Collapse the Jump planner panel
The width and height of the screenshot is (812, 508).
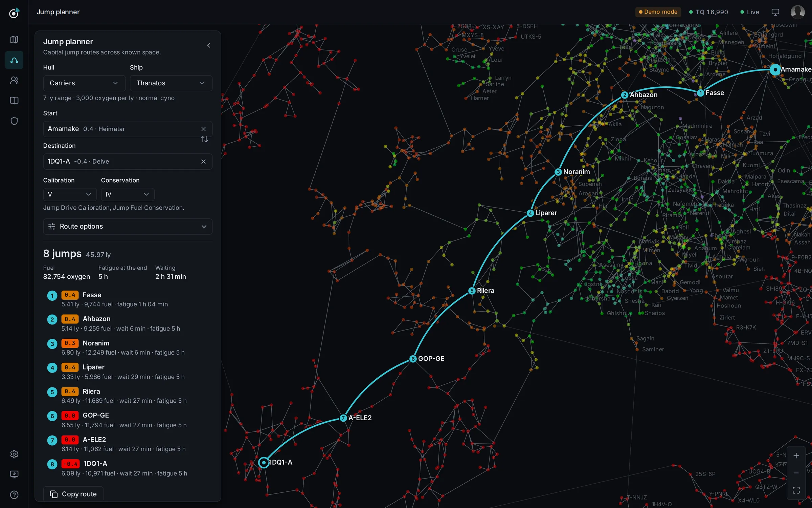point(208,45)
